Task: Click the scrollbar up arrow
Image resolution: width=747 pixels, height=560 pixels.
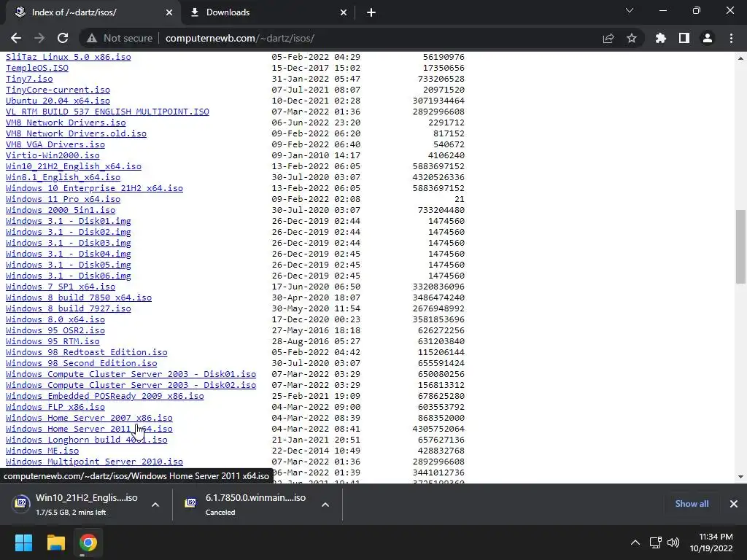Action: pos(740,58)
